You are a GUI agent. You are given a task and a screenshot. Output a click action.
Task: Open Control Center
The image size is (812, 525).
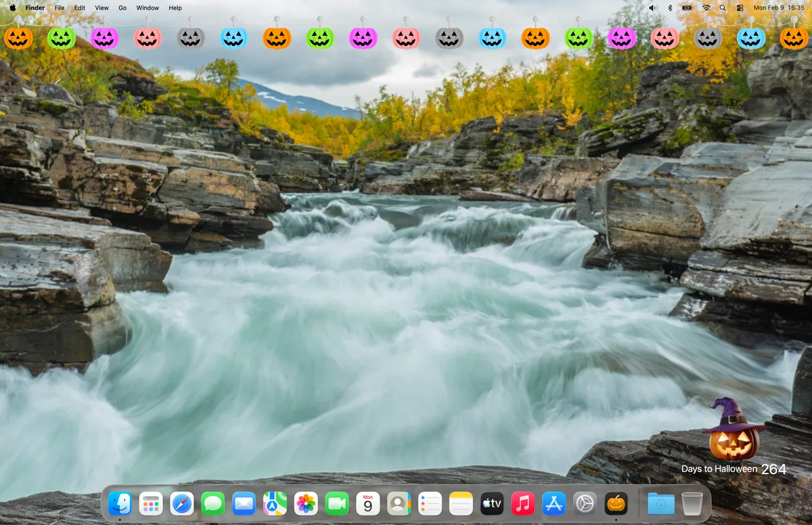(741, 7)
